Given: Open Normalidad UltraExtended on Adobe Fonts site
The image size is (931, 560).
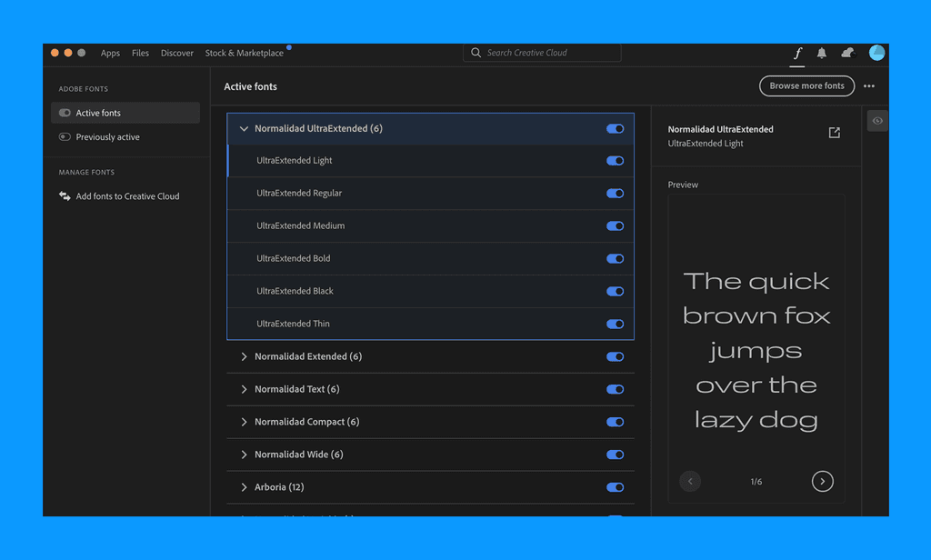Looking at the screenshot, I should tap(834, 132).
